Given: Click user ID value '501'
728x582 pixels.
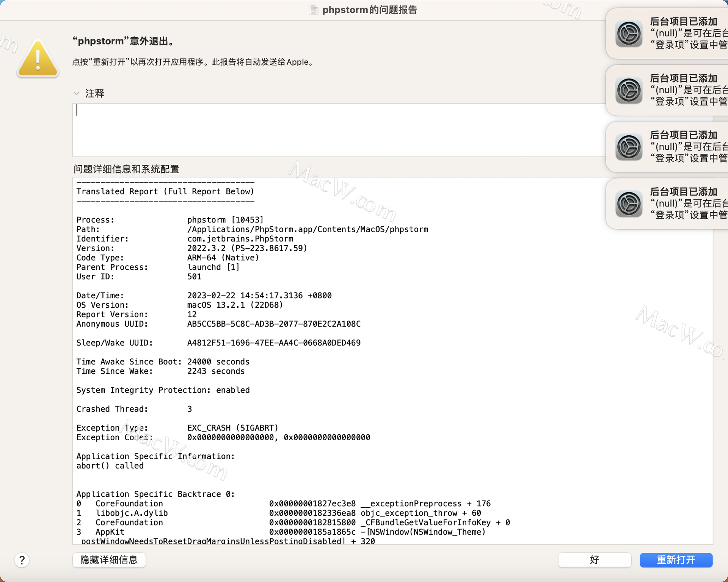Looking at the screenshot, I should point(195,277).
